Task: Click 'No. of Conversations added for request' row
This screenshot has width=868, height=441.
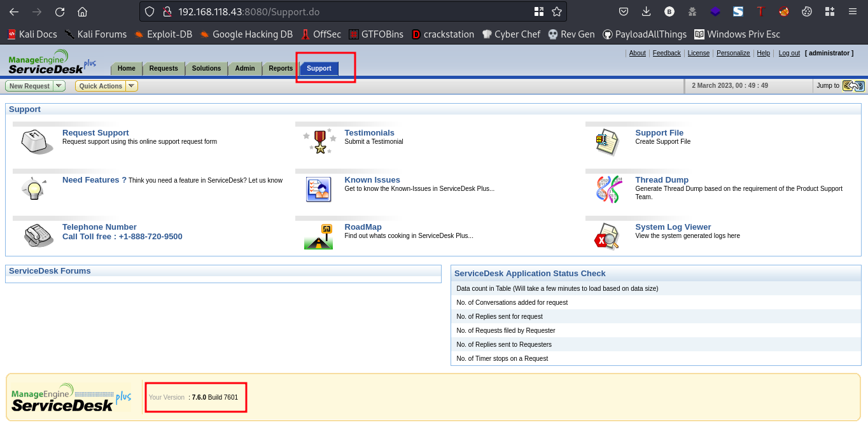Action: (655, 302)
